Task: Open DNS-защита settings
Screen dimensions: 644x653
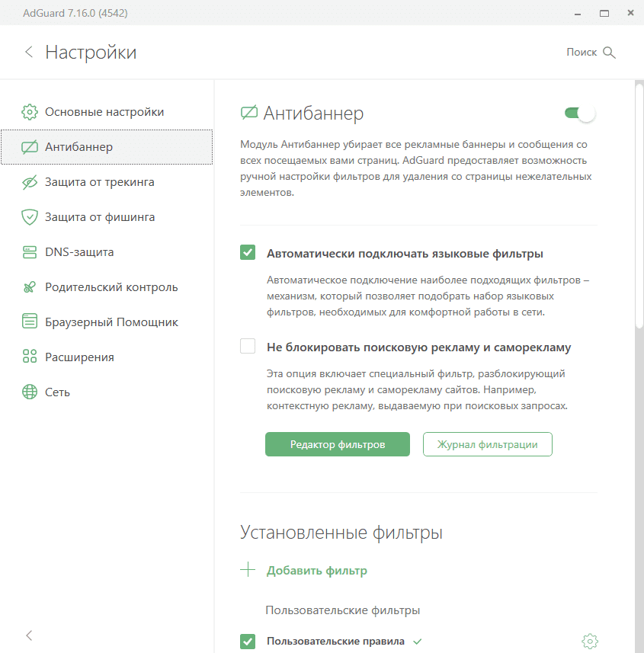Action: click(x=107, y=252)
